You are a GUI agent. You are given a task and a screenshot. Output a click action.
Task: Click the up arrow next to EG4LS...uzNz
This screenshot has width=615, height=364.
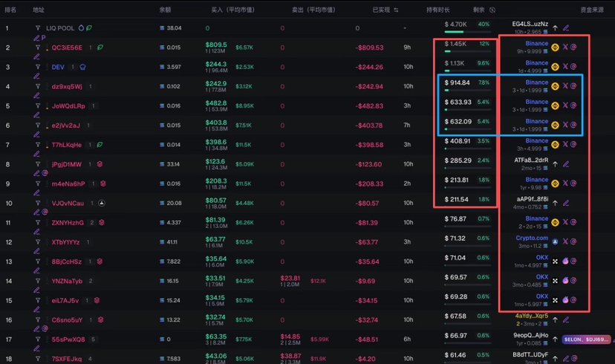point(555,27)
